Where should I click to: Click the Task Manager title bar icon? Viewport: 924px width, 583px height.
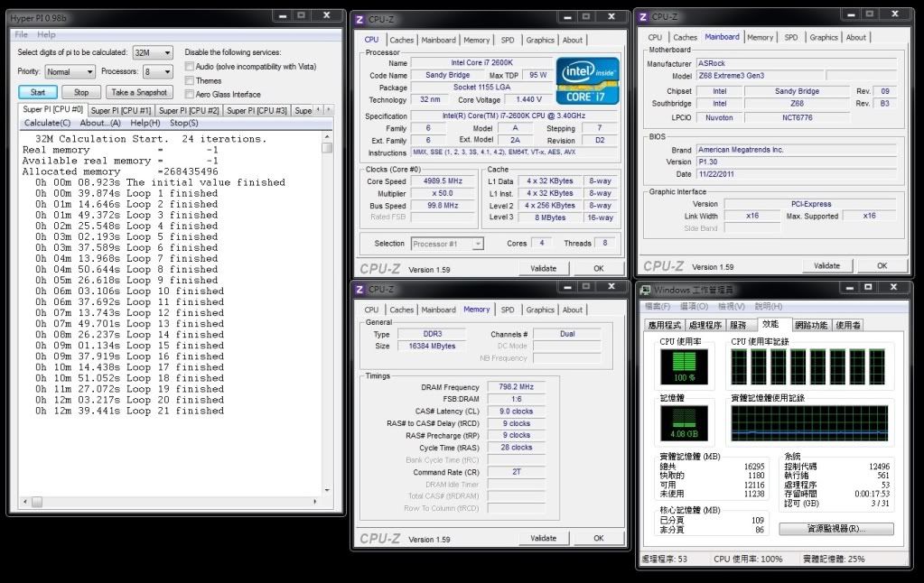point(646,290)
